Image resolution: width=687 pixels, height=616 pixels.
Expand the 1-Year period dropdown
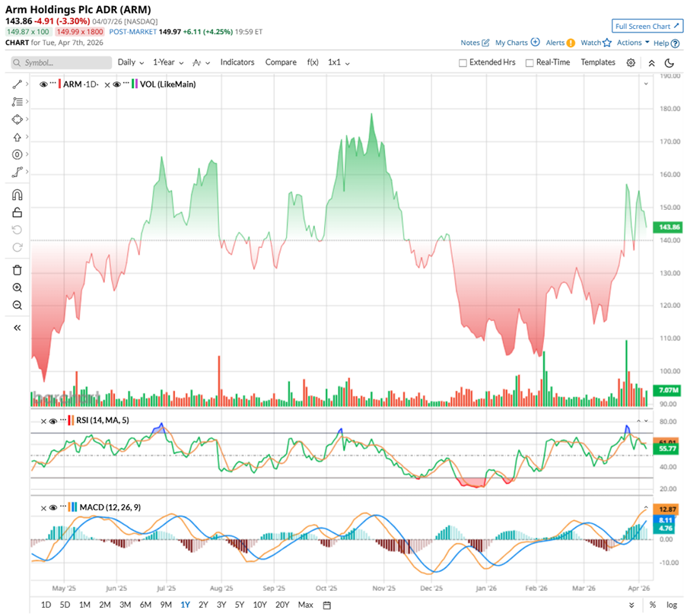point(167,62)
